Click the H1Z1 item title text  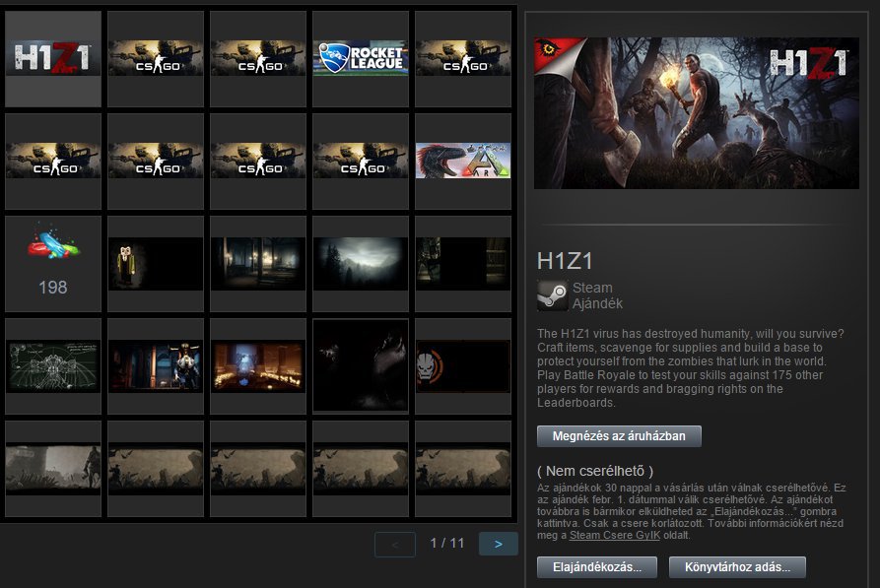coord(565,261)
